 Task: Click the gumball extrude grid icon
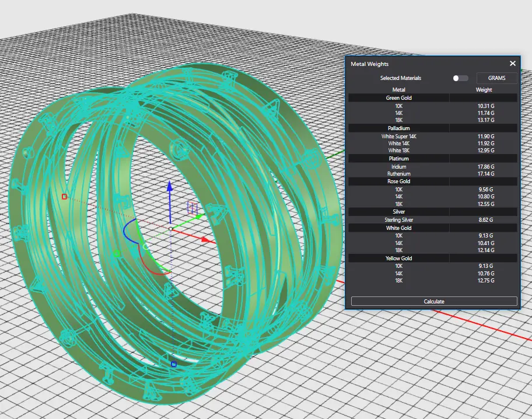click(x=193, y=208)
